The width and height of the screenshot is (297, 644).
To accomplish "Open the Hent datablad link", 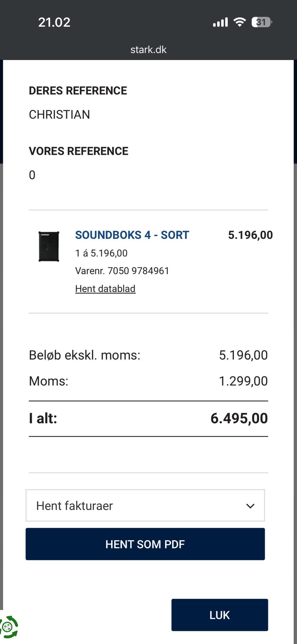I will 105,288.
